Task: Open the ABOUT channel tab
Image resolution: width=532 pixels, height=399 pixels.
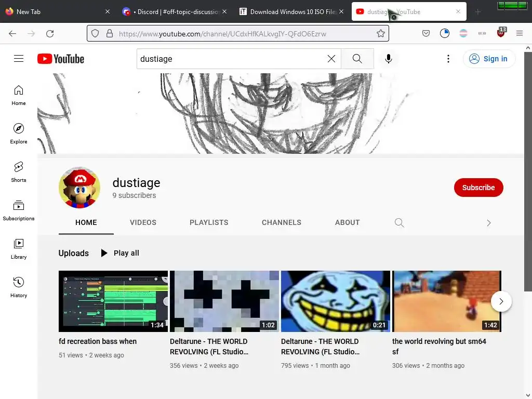Action: 347,222
